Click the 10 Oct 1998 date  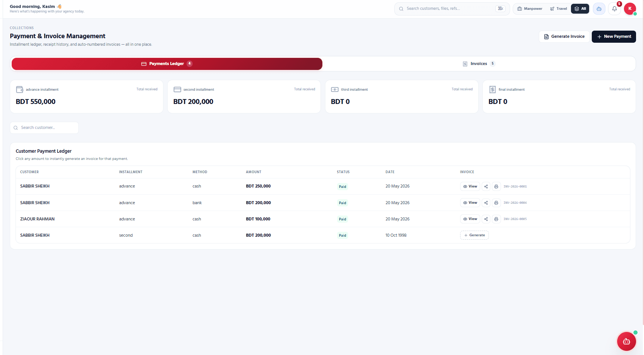click(x=396, y=236)
